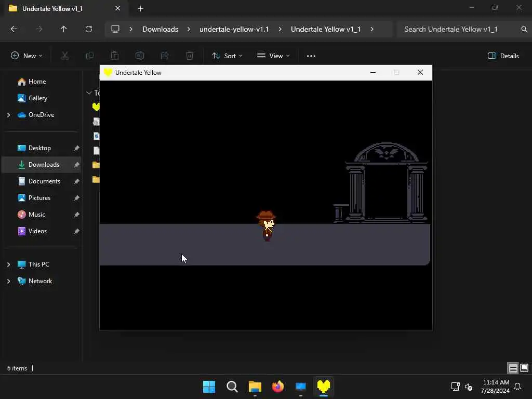
Task: Expand chevron before Downloads breadcrumb
Action: point(131,29)
